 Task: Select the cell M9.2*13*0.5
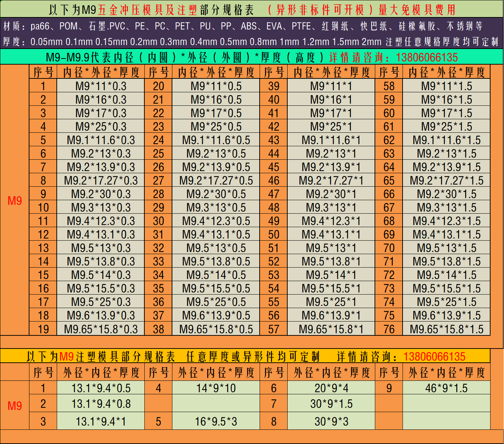tap(216, 153)
